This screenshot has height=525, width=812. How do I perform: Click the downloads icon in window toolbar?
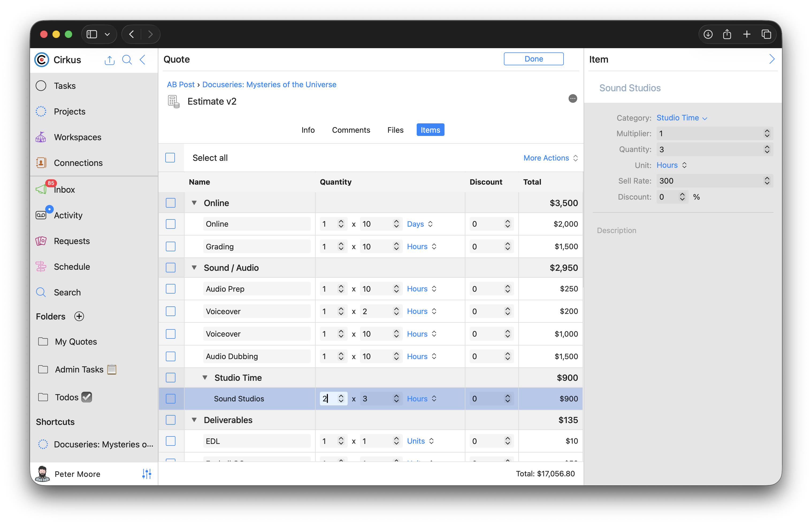tap(708, 35)
